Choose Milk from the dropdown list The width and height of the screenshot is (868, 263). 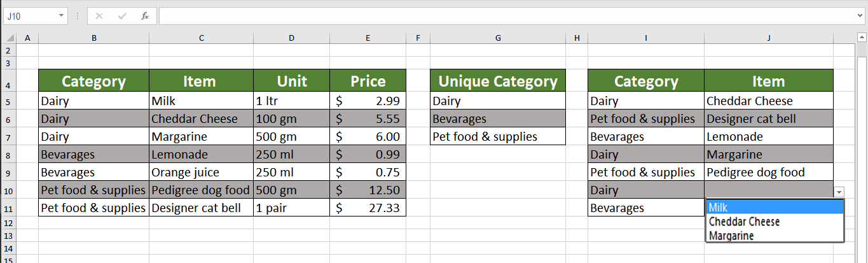(775, 208)
